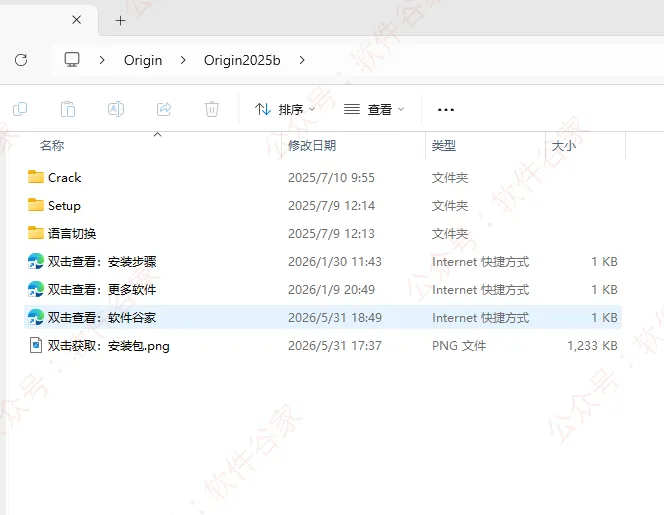Click Internet 快捷方式 type in 安装步骤 row

pyautogui.click(x=481, y=262)
